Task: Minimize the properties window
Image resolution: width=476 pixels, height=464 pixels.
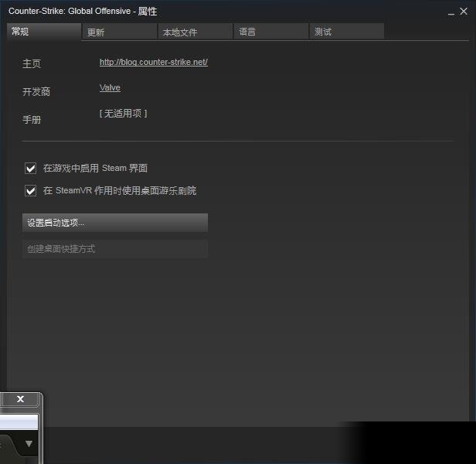Action: click(451, 12)
